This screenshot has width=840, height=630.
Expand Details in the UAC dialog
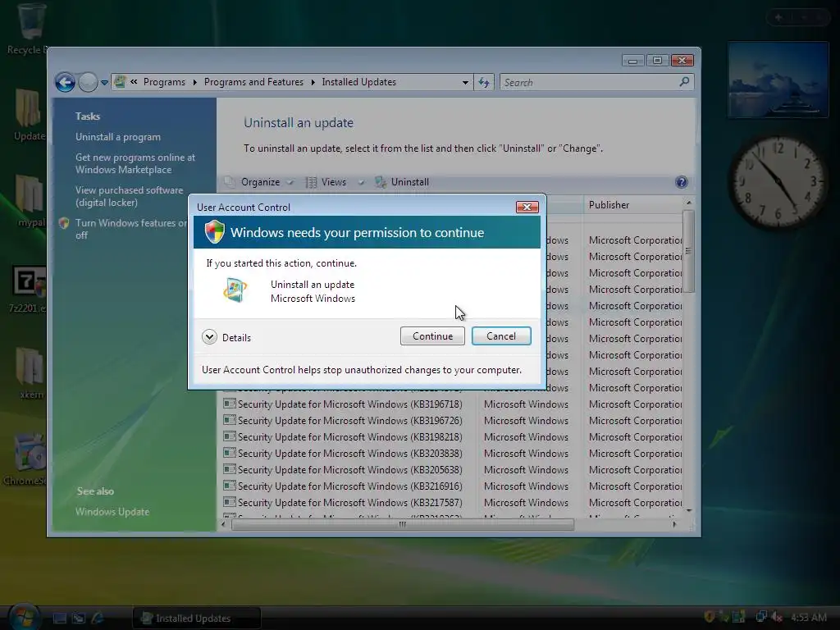[x=209, y=337]
